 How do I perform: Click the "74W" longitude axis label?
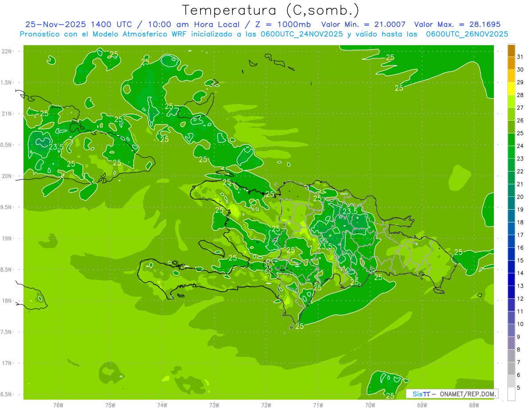point(162,405)
